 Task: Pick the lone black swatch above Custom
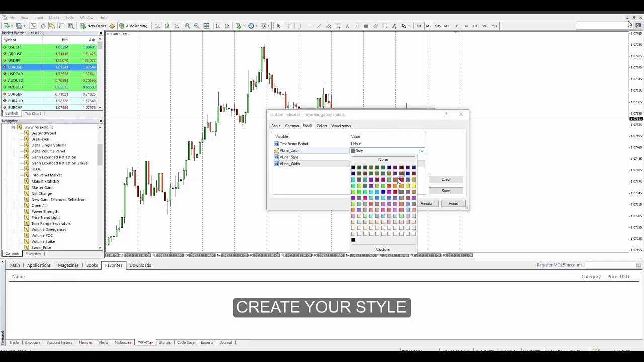coord(353,240)
